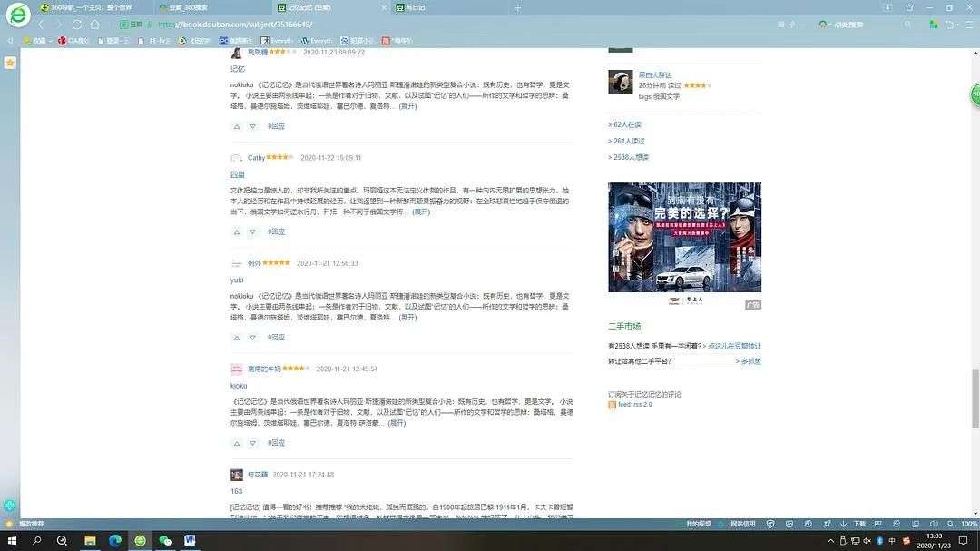Open WeChat from the taskbar
The height and width of the screenshot is (551, 980).
point(165,541)
